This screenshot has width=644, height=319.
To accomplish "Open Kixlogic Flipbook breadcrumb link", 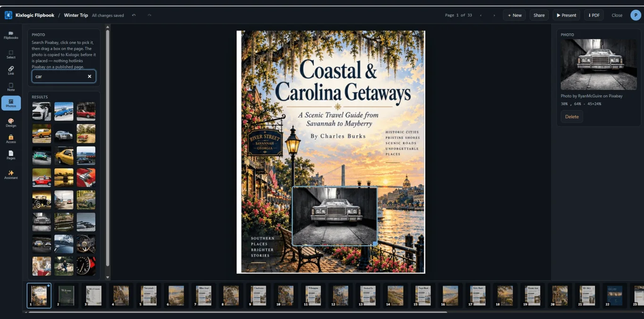I will click(35, 15).
